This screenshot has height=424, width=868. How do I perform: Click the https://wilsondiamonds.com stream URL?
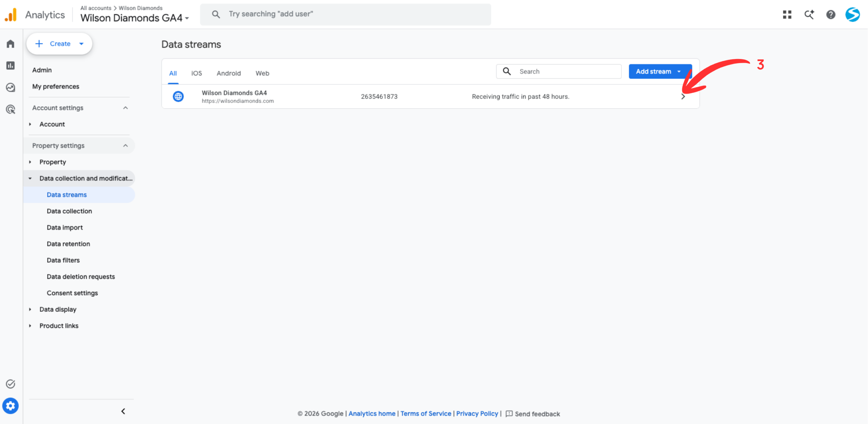[238, 101]
